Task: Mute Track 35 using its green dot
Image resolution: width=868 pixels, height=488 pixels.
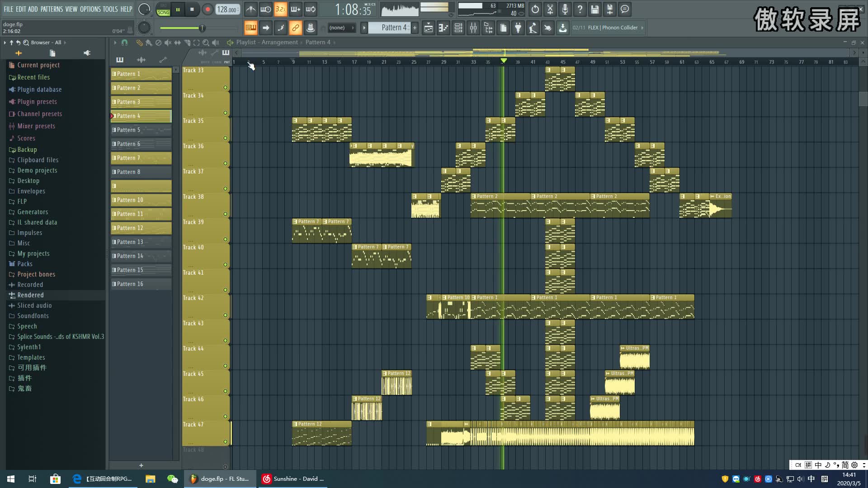Action: tap(225, 138)
